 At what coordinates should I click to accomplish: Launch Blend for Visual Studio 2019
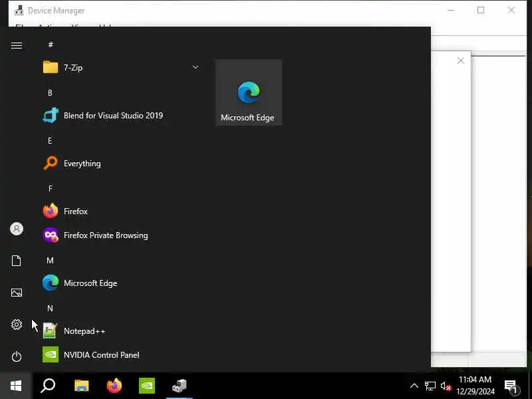[121, 116]
